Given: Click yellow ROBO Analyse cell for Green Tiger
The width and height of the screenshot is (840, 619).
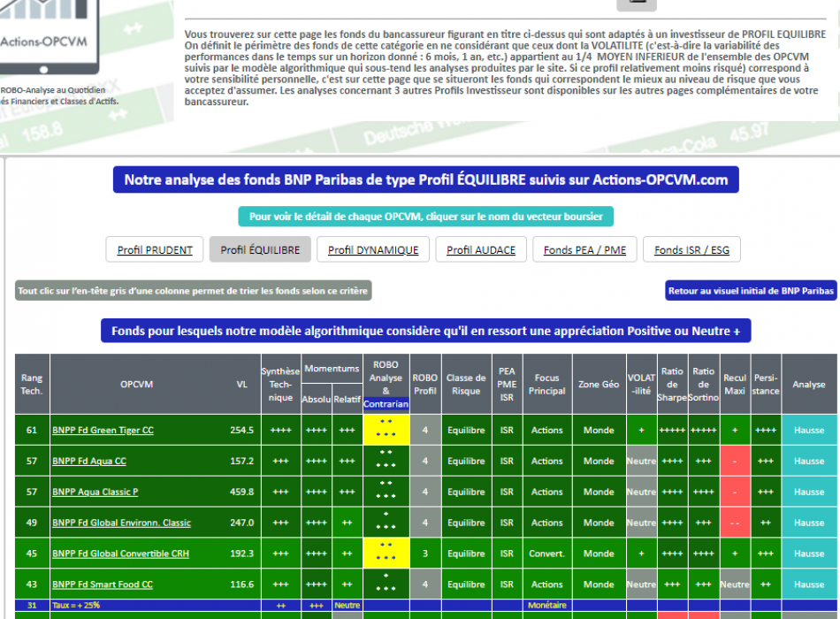Looking at the screenshot, I should coord(386,430).
